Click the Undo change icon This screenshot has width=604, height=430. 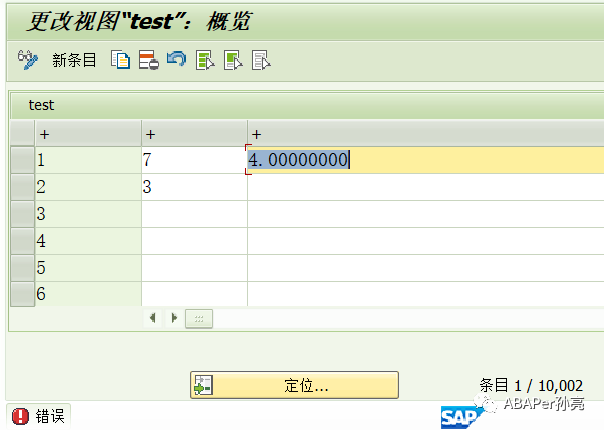177,60
